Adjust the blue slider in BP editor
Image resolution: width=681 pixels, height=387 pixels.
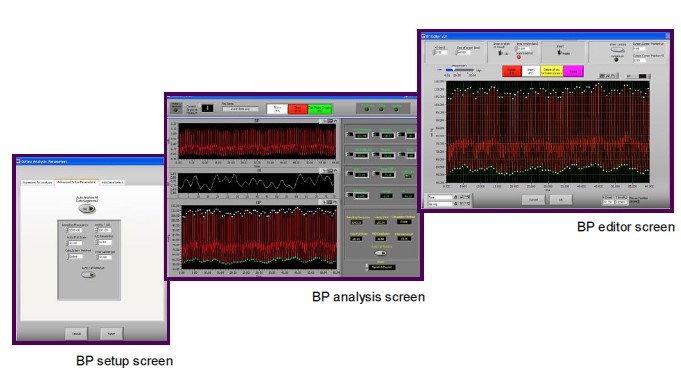[x=460, y=69]
